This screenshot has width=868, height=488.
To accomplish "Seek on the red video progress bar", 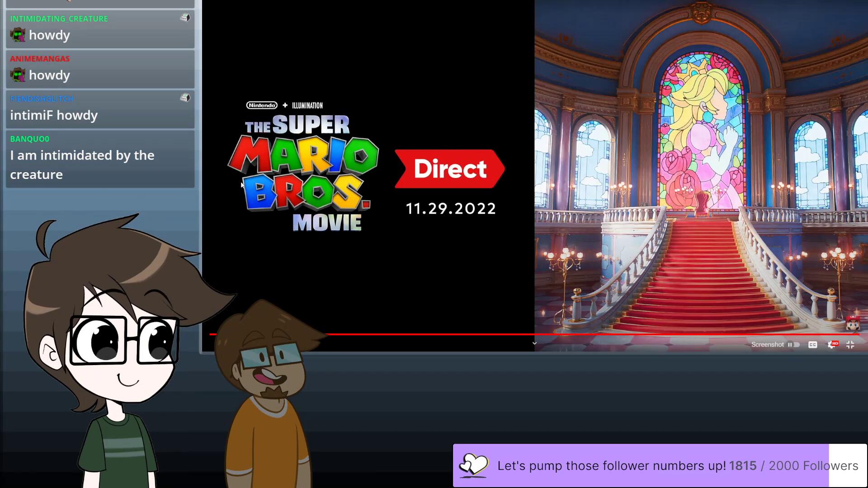I will pyautogui.click(x=452, y=334).
